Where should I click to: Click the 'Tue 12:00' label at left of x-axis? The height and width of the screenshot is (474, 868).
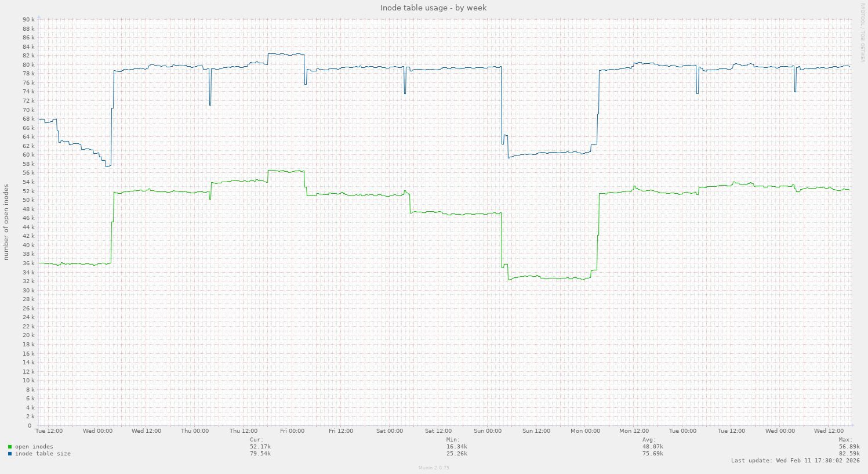(49, 431)
